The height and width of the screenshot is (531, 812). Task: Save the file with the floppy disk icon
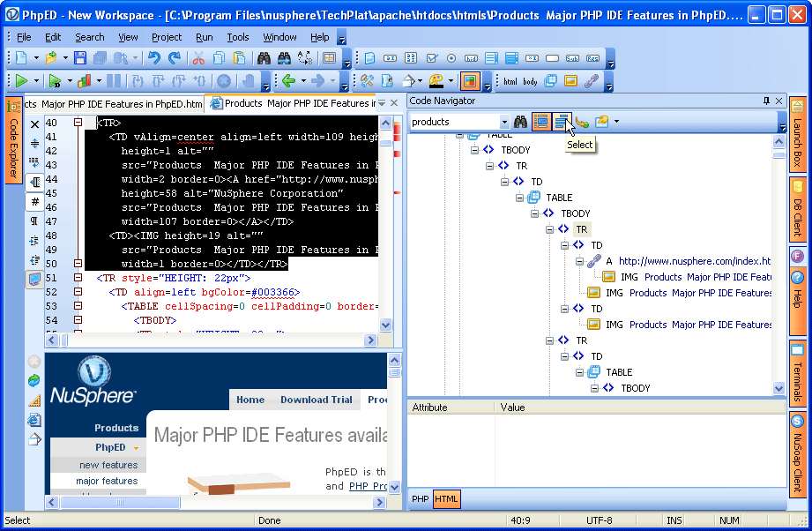point(79,58)
